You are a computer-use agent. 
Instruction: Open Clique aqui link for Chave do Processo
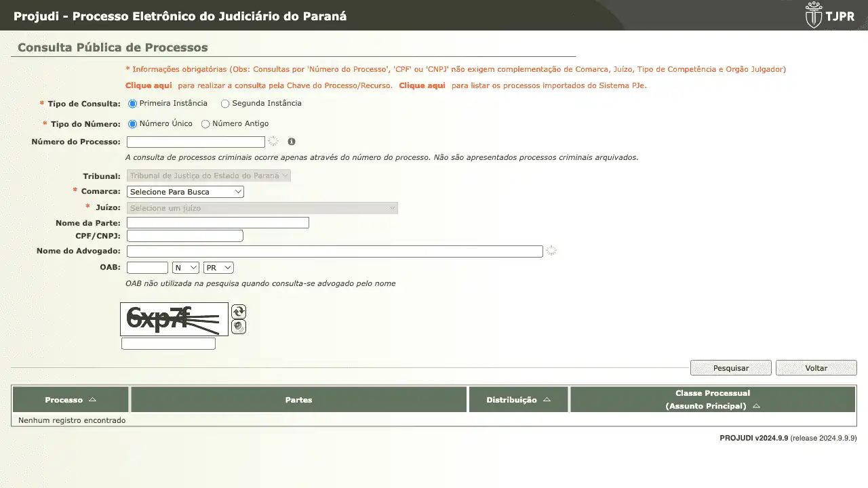[x=149, y=86]
